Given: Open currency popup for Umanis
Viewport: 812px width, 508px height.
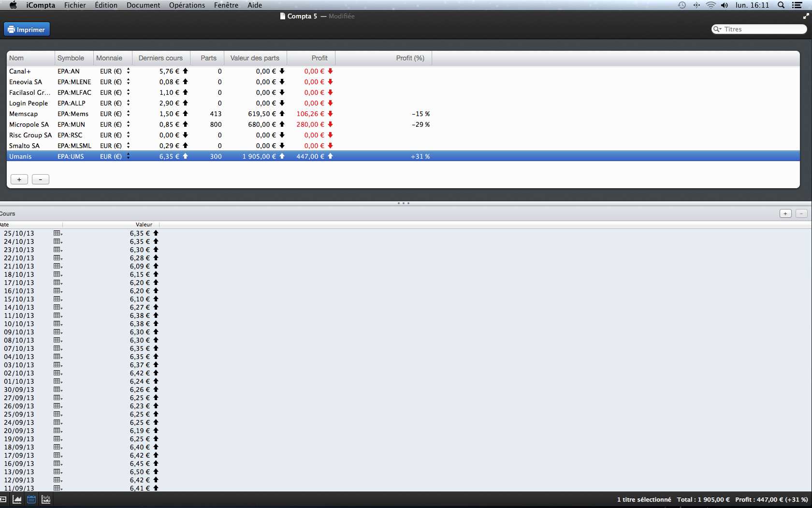Looking at the screenshot, I should (128, 156).
